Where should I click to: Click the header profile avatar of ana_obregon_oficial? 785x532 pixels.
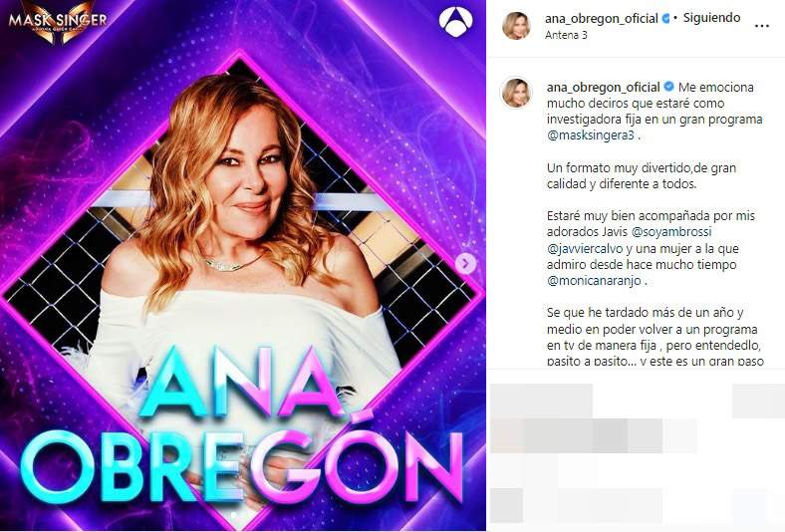[x=516, y=26]
